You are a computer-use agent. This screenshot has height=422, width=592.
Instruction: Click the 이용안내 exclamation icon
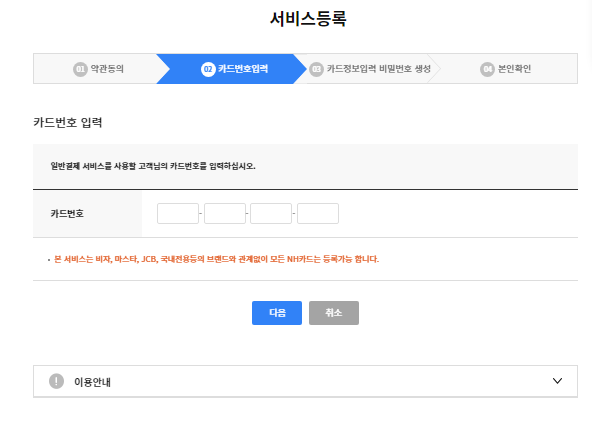56,381
